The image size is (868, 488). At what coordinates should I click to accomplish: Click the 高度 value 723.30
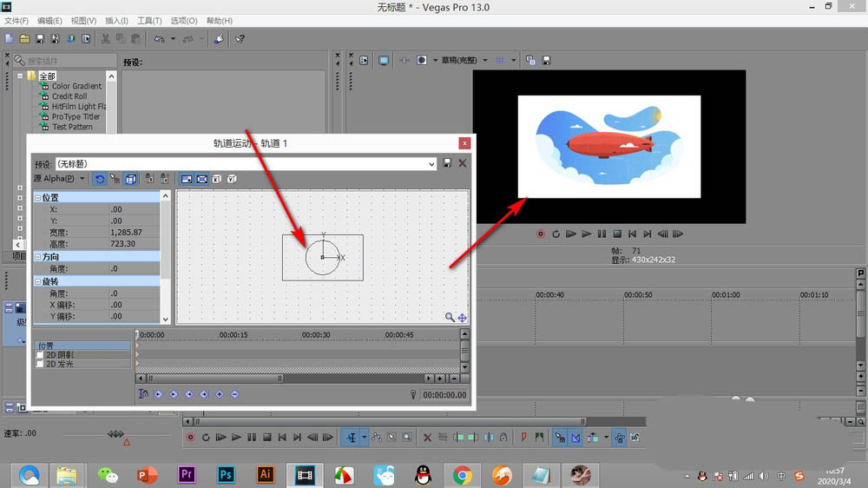pyautogui.click(x=134, y=244)
